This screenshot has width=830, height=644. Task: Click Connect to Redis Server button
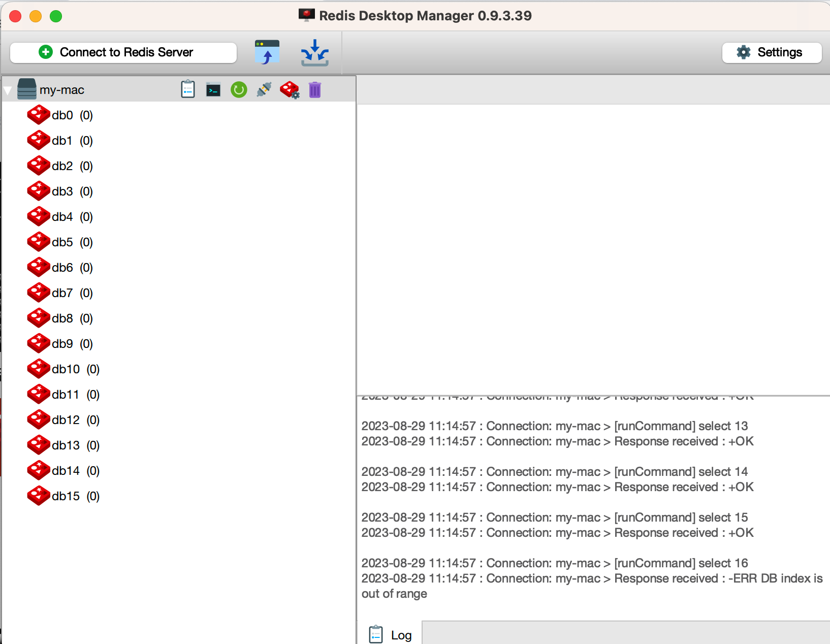tap(123, 52)
